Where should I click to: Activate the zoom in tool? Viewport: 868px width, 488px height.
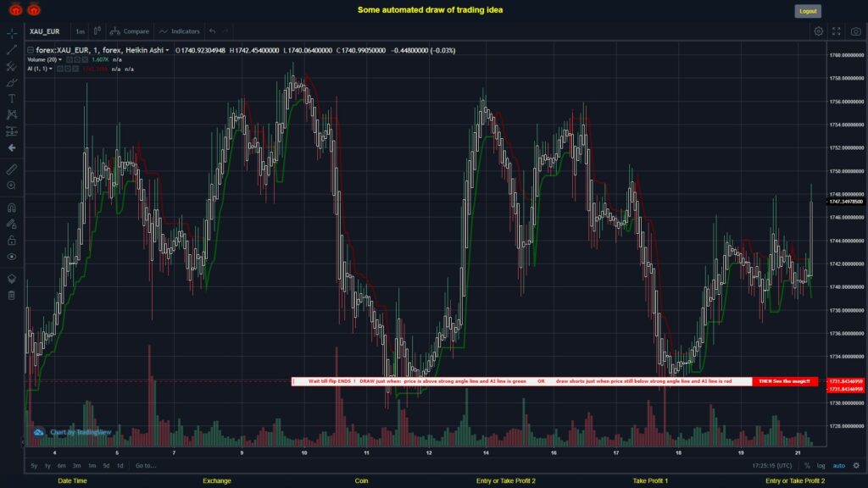tap(12, 186)
